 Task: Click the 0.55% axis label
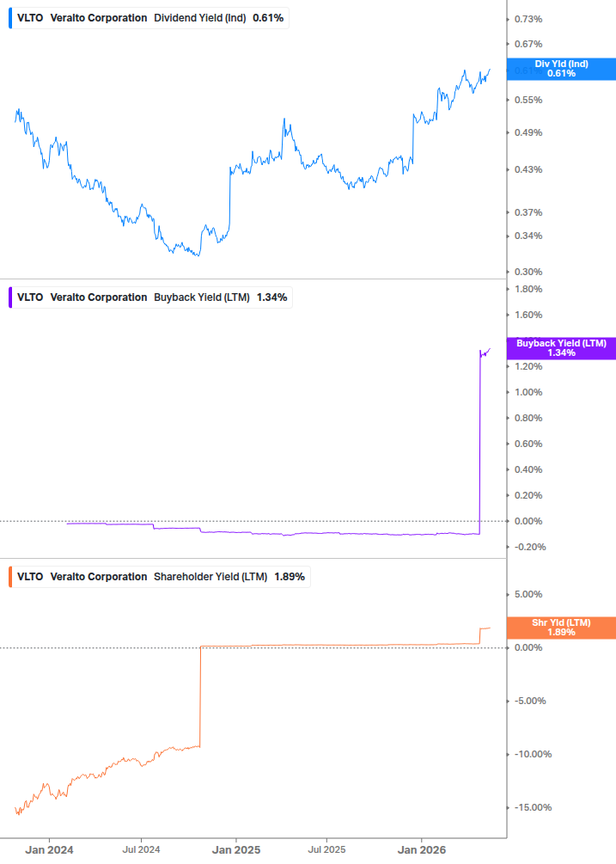[x=528, y=101]
